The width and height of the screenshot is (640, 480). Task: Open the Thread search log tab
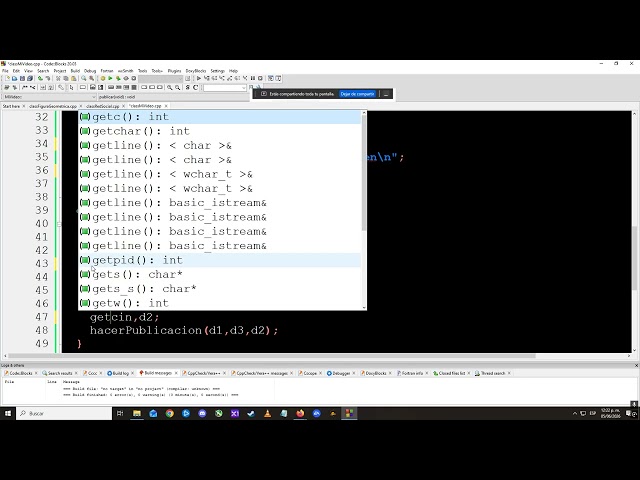pyautogui.click(x=493, y=373)
